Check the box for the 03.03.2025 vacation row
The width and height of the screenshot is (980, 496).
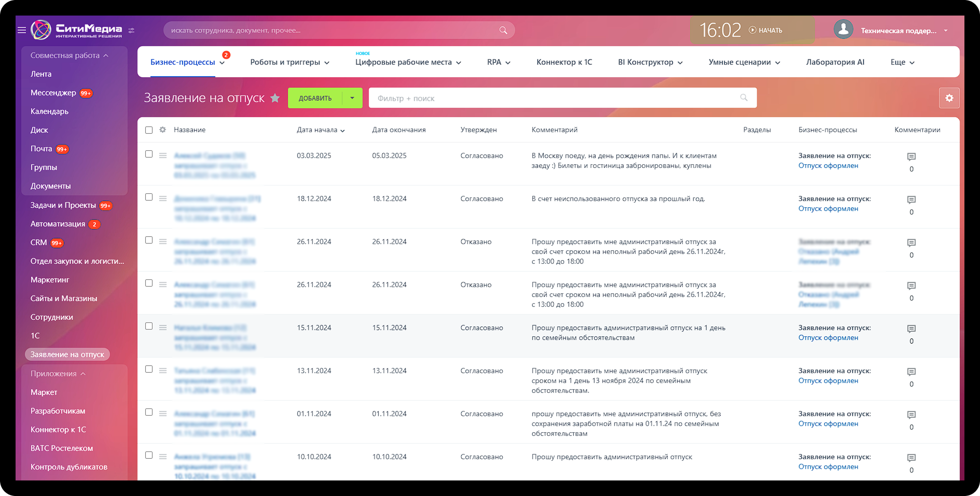[149, 154]
